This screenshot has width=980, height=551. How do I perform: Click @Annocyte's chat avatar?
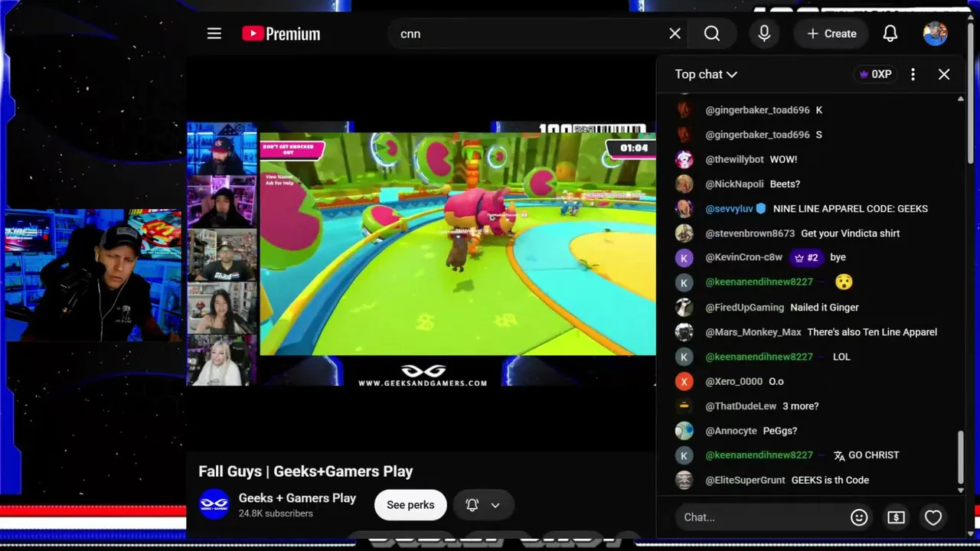point(684,431)
